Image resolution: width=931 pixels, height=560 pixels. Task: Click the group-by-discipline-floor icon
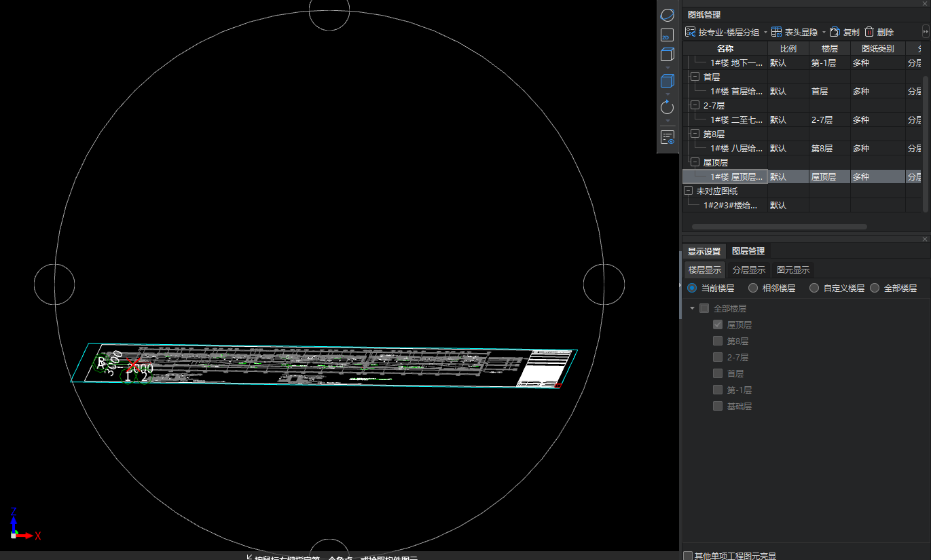690,32
